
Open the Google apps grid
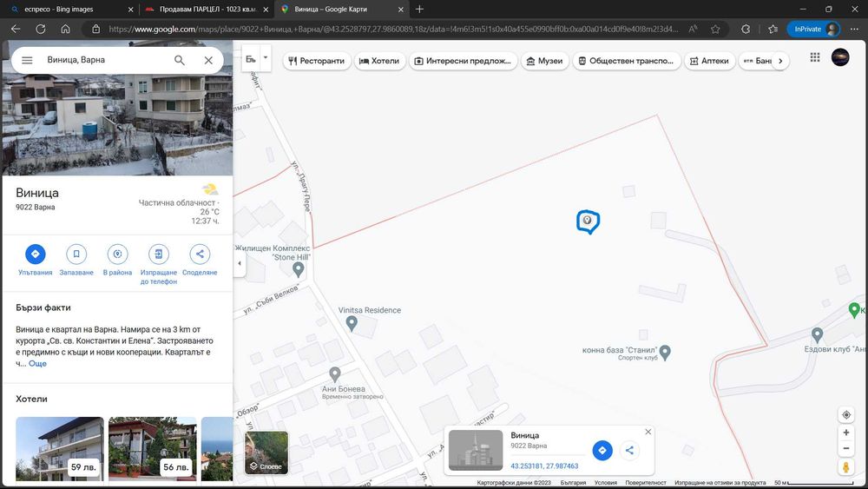[815, 57]
